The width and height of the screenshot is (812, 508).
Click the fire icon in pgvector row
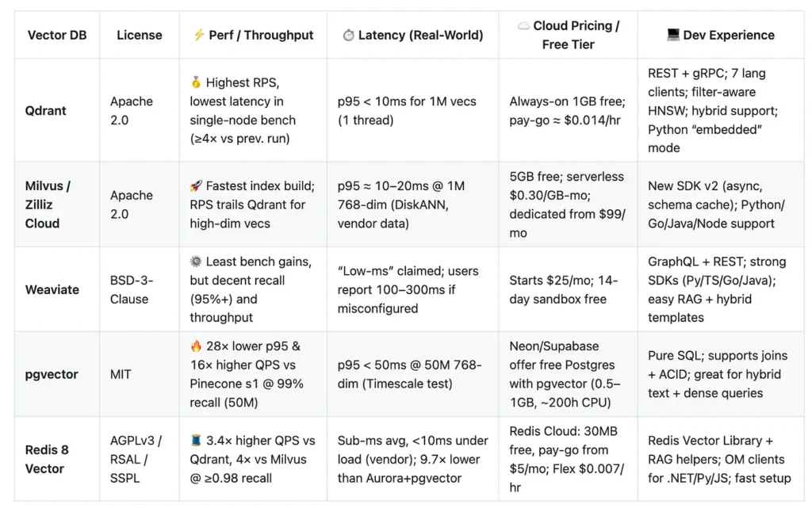[196, 346]
